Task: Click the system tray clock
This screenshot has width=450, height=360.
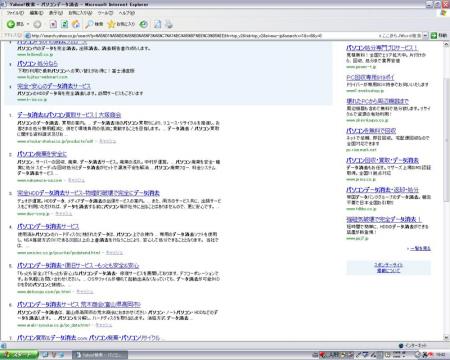Action: 441,355
